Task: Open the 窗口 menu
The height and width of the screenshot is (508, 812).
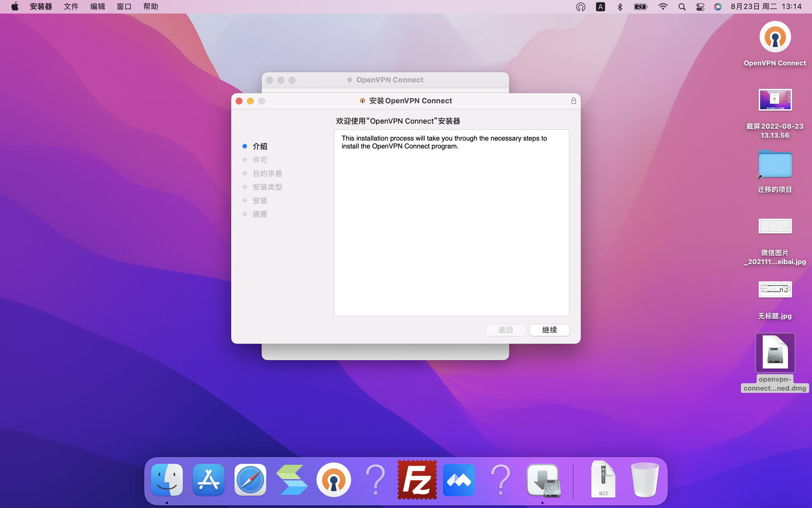Action: tap(124, 7)
